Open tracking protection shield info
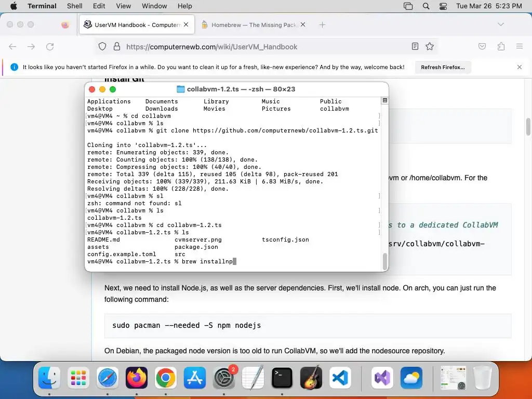The width and height of the screenshot is (532, 399). click(102, 46)
